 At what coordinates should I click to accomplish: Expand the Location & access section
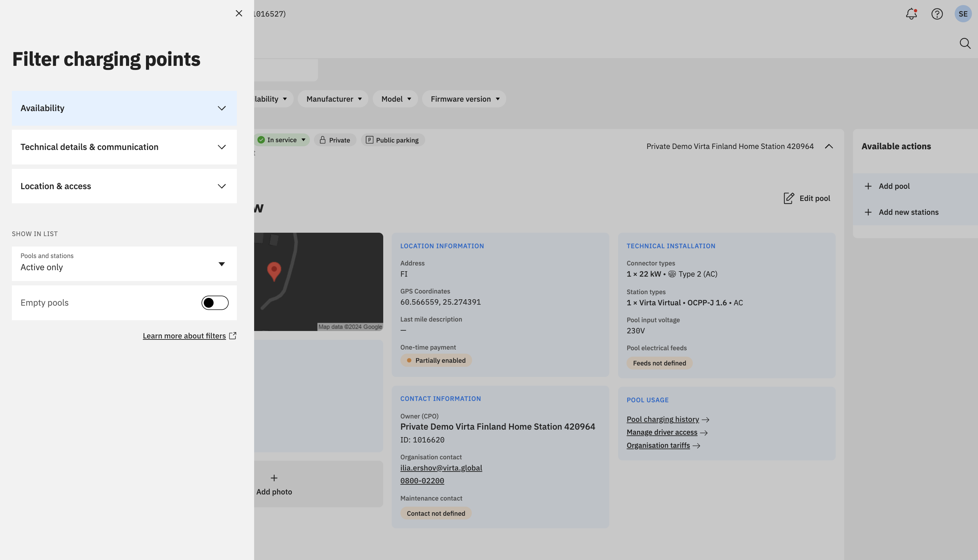(x=124, y=186)
